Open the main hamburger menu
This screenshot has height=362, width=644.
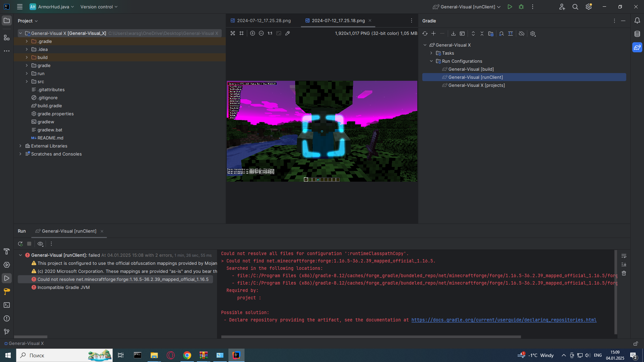(20, 7)
